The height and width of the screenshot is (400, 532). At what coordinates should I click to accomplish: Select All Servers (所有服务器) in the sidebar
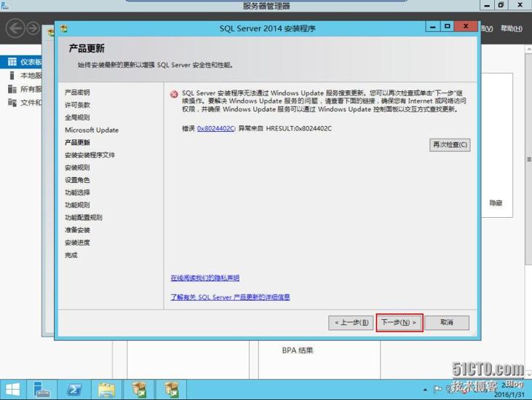[29, 89]
